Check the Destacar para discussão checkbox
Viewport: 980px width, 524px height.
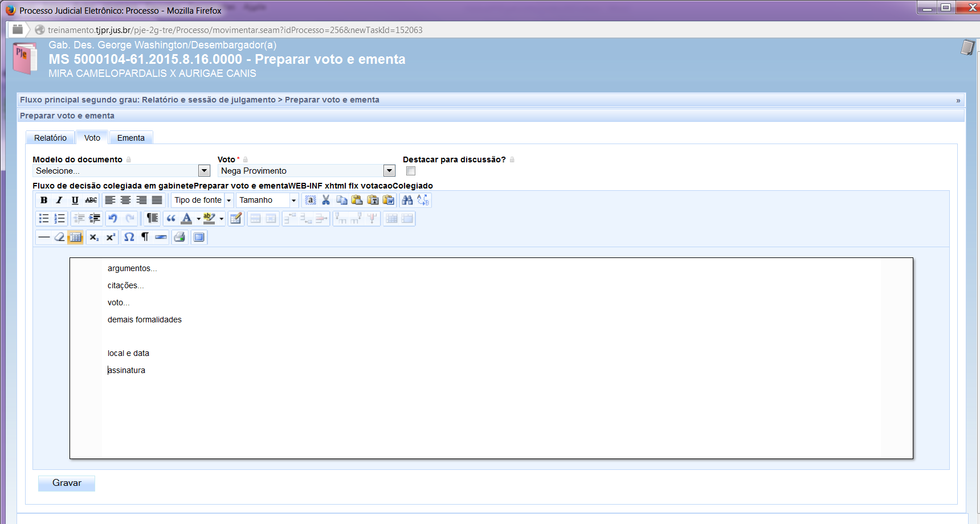pos(411,171)
